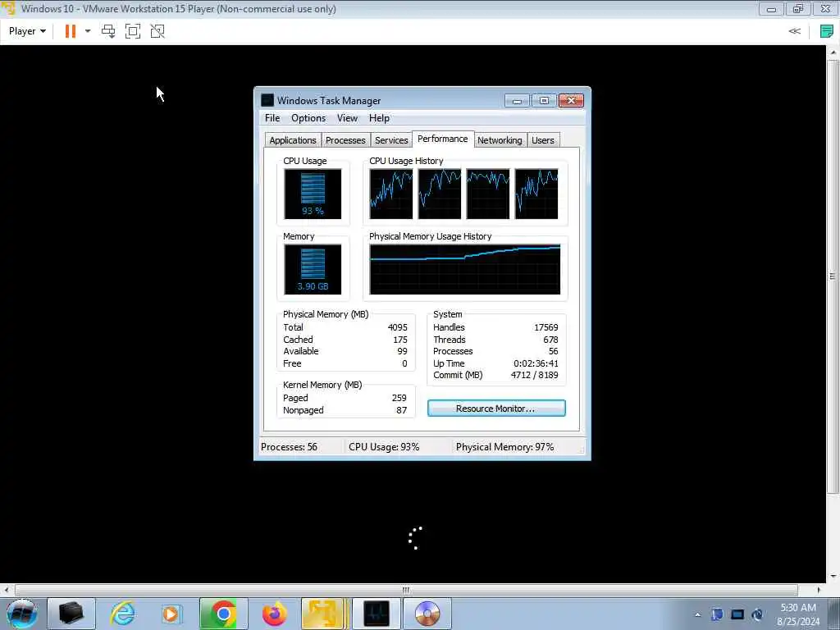Click the Handles value 17569

(546, 327)
